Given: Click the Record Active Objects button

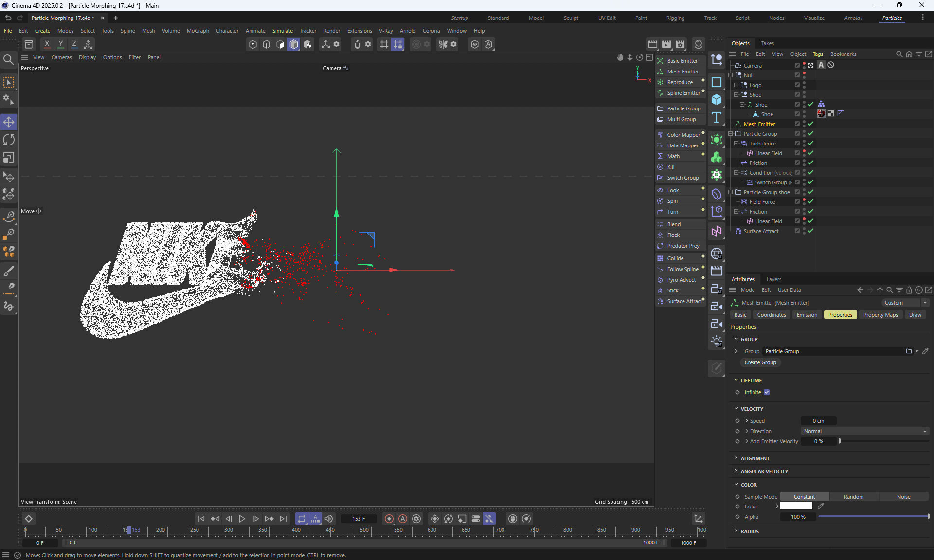Looking at the screenshot, I should [x=389, y=519].
